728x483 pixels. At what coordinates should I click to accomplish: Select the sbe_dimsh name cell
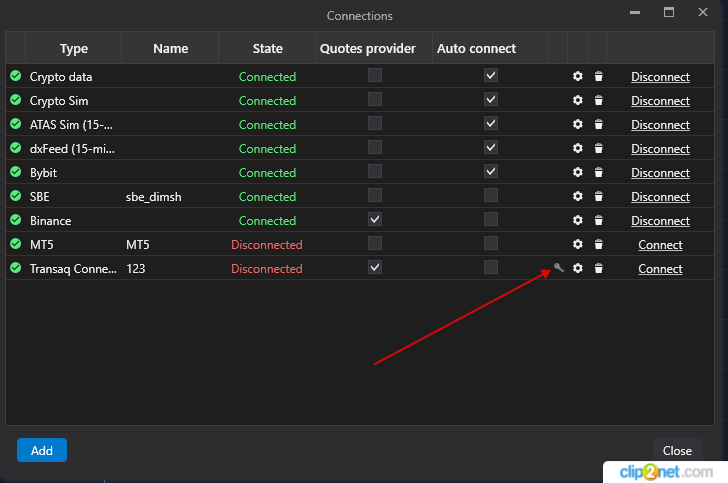click(x=154, y=197)
